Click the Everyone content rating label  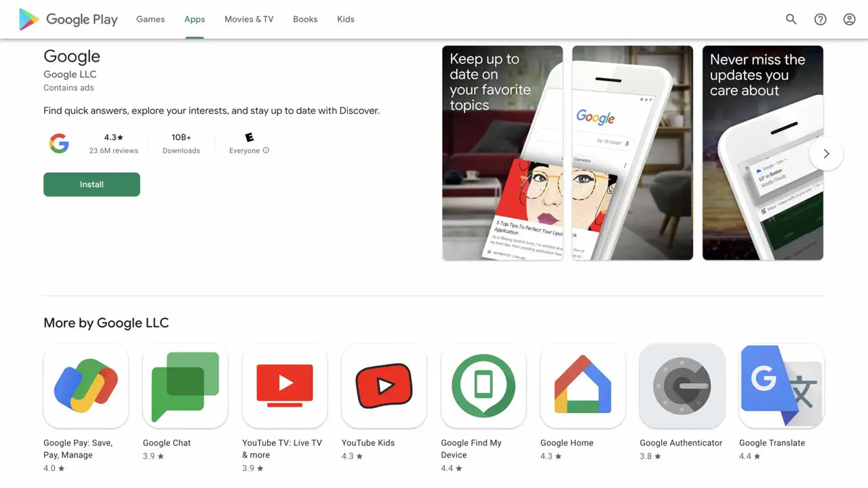click(x=244, y=151)
